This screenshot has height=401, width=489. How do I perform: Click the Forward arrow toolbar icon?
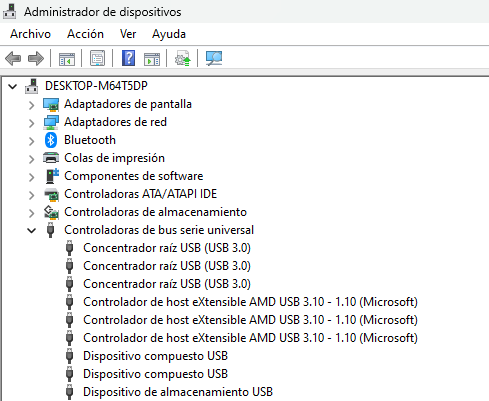coord(36,59)
